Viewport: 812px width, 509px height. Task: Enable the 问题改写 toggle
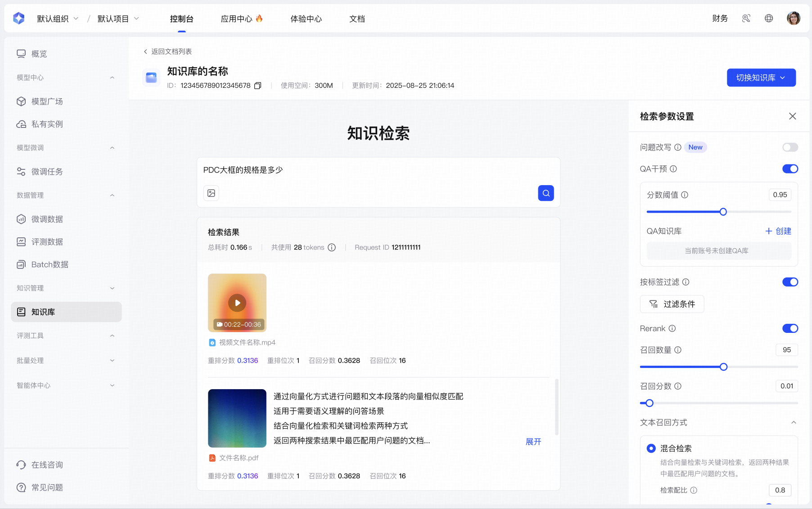point(790,147)
